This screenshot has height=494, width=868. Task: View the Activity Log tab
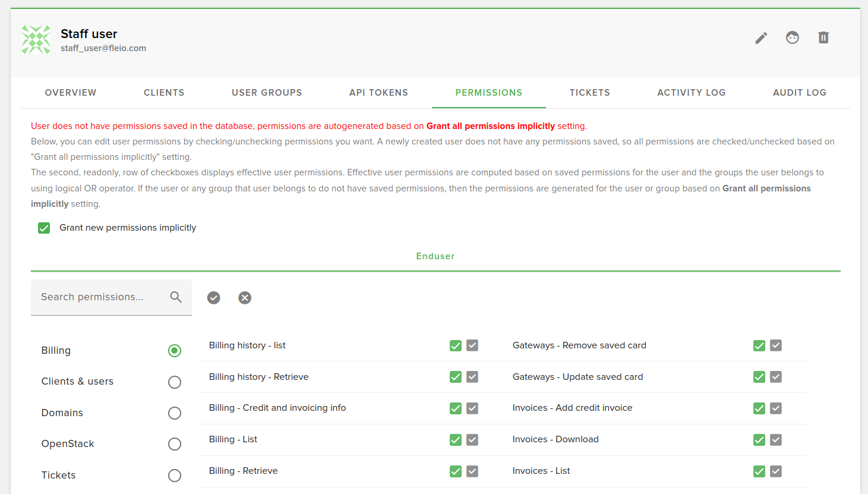[691, 93]
